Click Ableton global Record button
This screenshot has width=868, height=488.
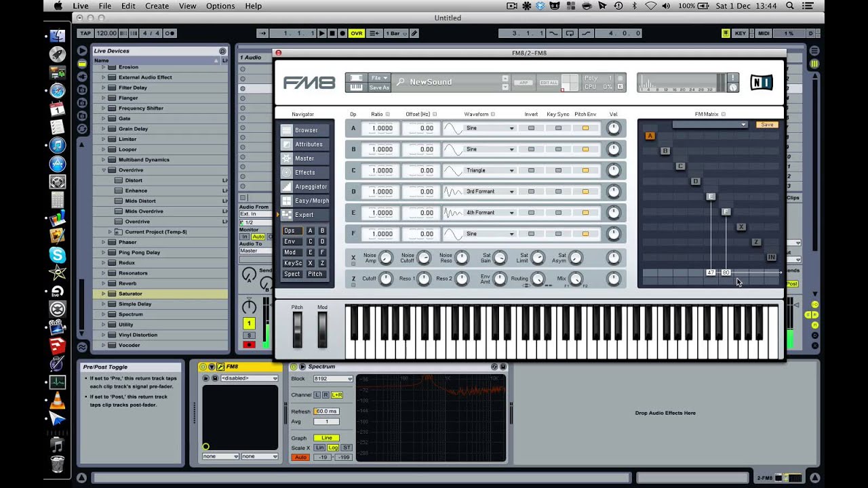coord(342,33)
